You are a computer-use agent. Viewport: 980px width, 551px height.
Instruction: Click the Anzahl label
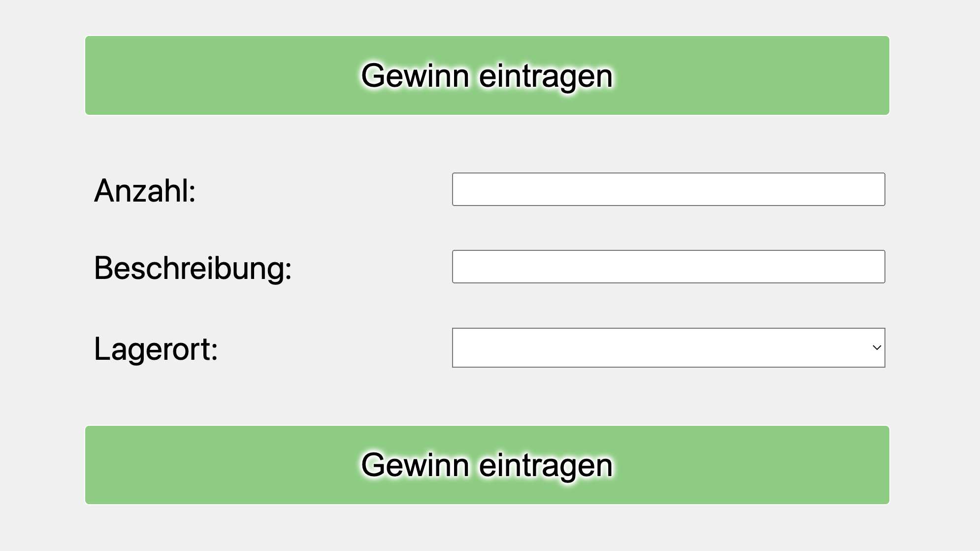145,190
